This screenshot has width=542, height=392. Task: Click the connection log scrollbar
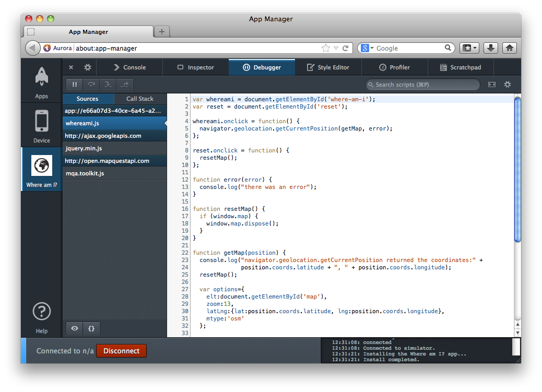(x=516, y=347)
